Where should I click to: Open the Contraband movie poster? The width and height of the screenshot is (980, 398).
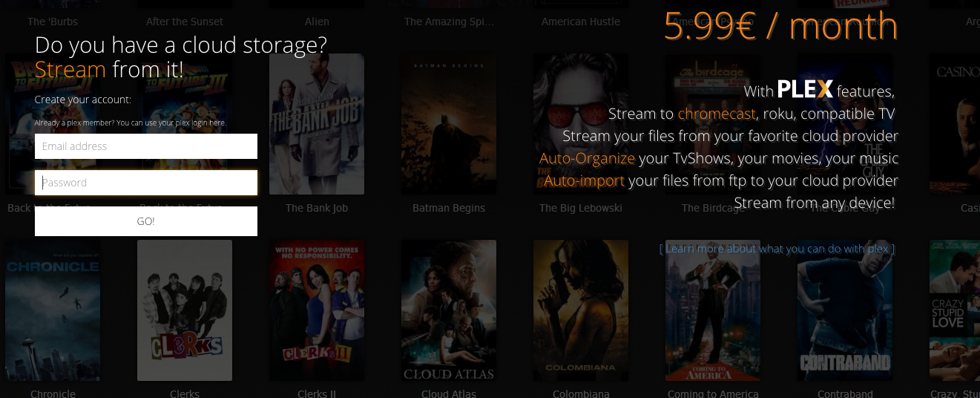tap(844, 310)
